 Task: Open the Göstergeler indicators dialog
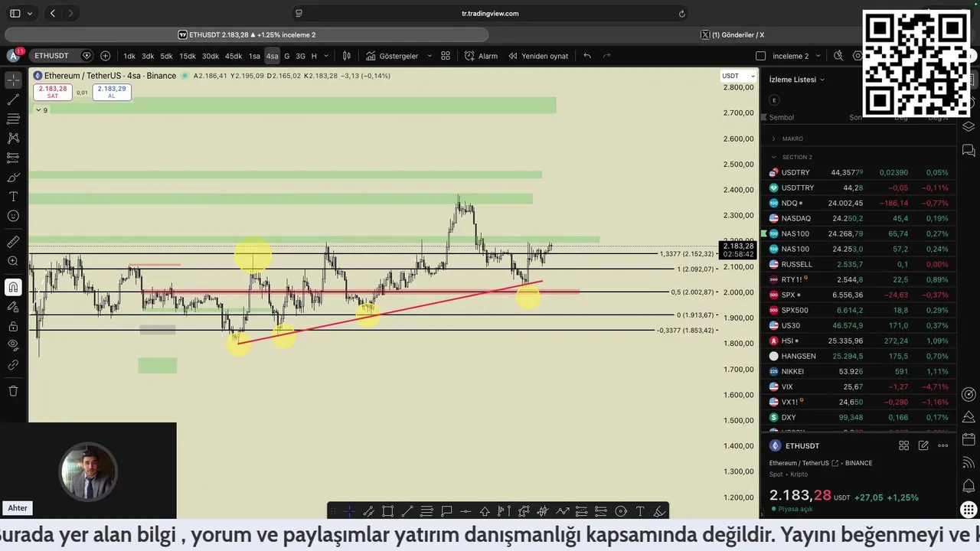[x=392, y=56]
